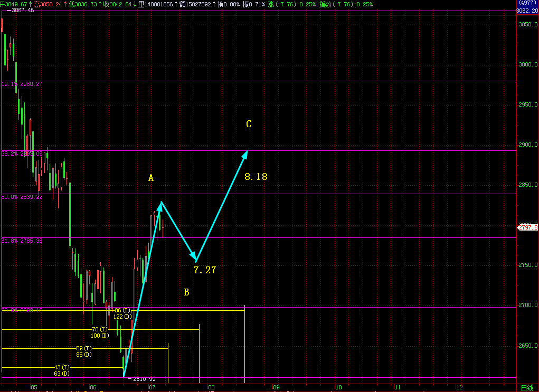Click the 7.27 date annotation
This screenshot has height=392, width=539.
click(x=205, y=270)
